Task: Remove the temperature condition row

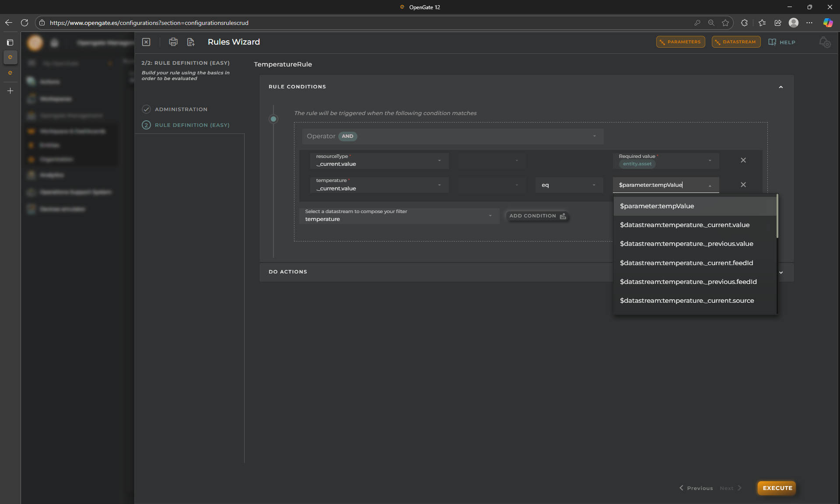Action: 743,185
